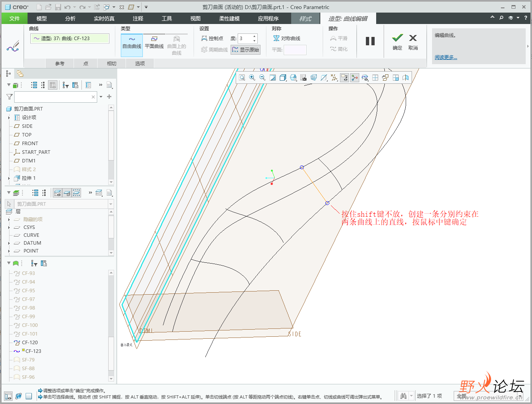Open datum display filters icon
The image size is (532, 404).
334,77
